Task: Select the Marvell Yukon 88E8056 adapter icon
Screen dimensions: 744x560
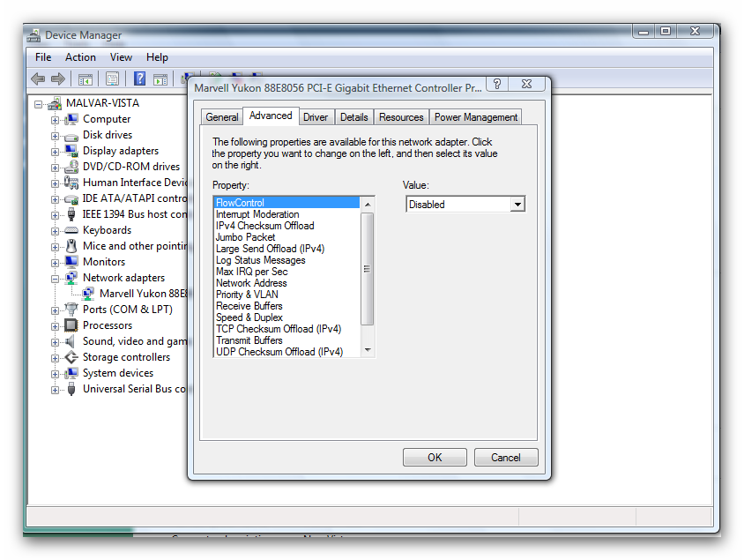Action: pos(88,292)
